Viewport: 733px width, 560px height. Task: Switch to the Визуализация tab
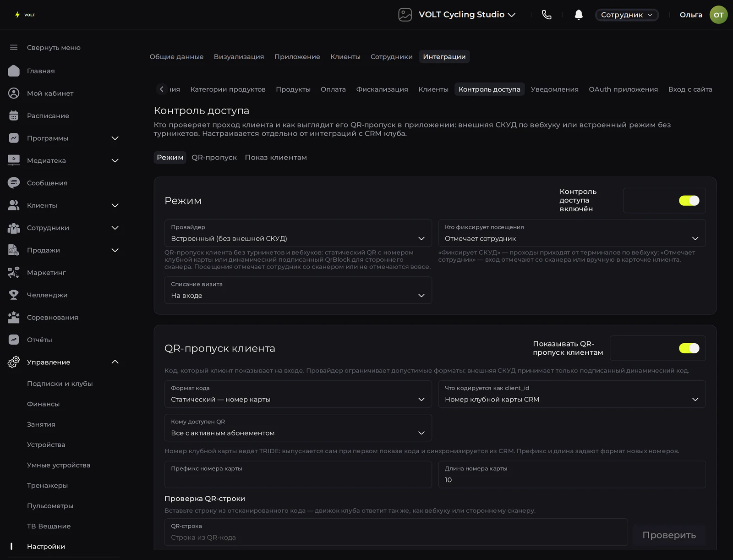pyautogui.click(x=239, y=57)
